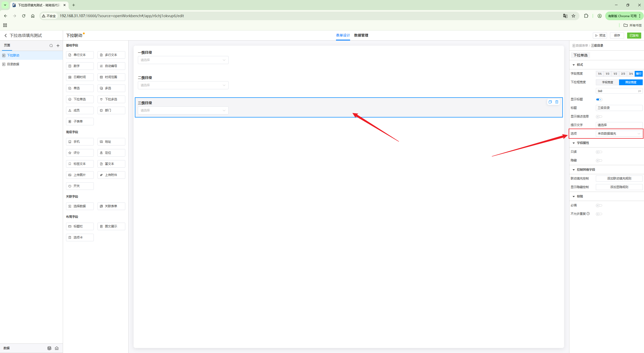Viewport: 644px width, 353px height.
Task: Click the delete trash icon on 三级目录
Action: (557, 102)
